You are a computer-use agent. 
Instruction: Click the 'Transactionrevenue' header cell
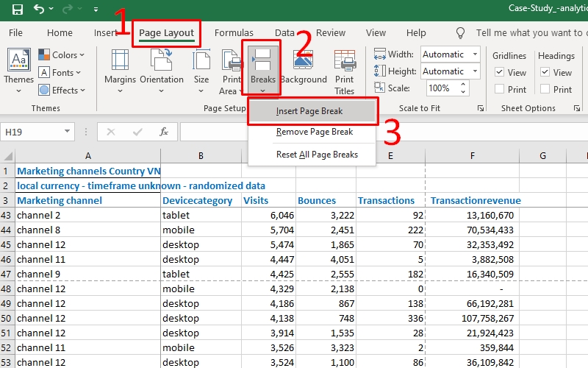472,200
